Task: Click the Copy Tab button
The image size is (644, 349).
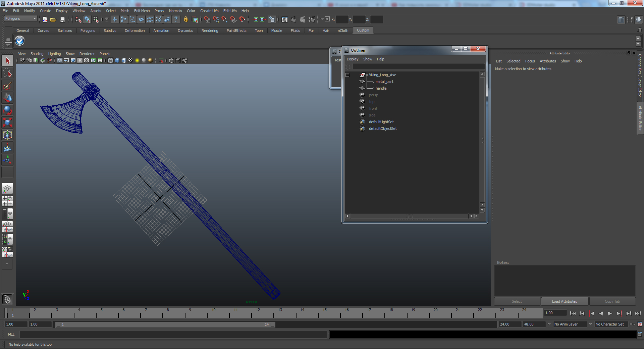Action: (x=612, y=301)
